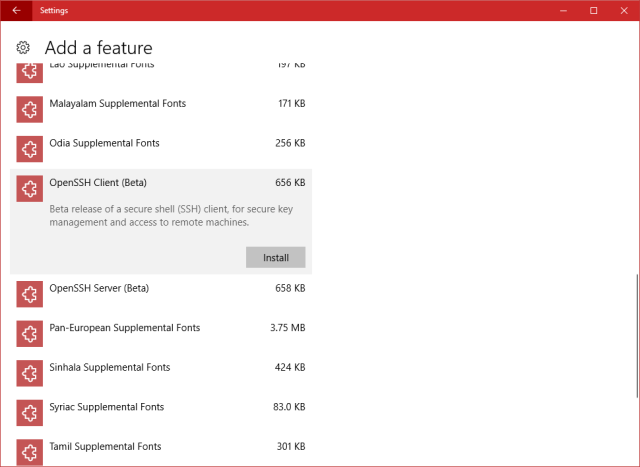This screenshot has height=467, width=640.
Task: Select the OpenSSH Client (Beta) title
Action: point(98,182)
